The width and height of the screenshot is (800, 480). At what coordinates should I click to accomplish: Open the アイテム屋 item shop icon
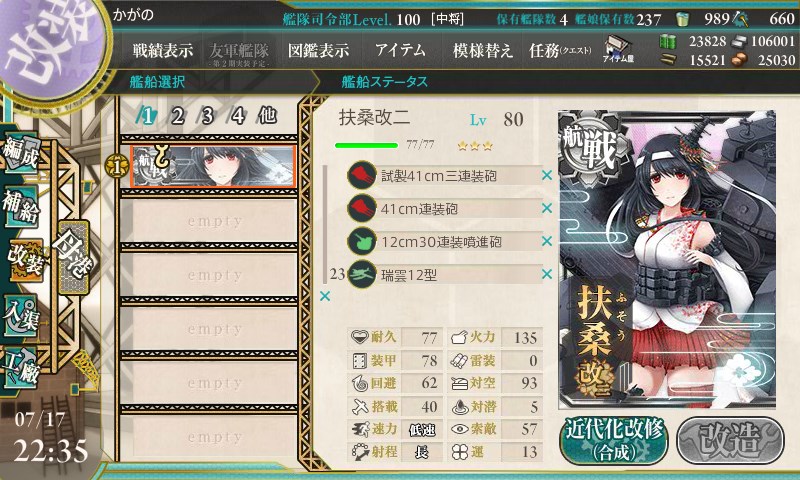click(618, 49)
